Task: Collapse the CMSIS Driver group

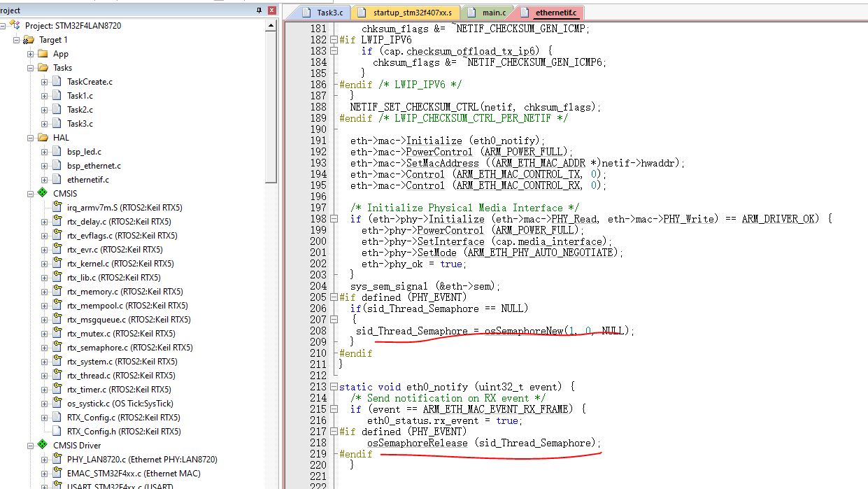Action: click(x=31, y=446)
